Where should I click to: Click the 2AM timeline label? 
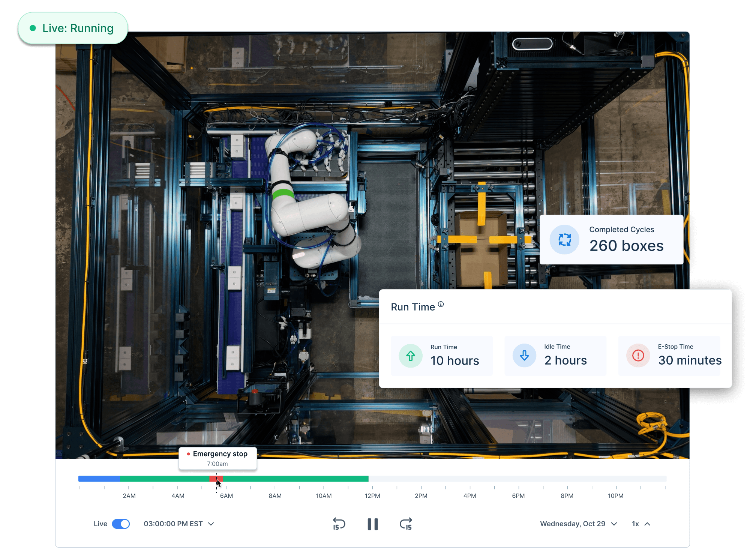(x=129, y=496)
